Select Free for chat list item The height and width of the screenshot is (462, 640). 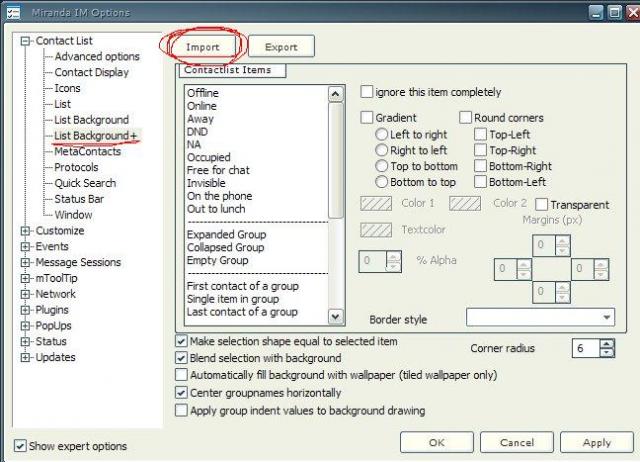click(x=218, y=170)
